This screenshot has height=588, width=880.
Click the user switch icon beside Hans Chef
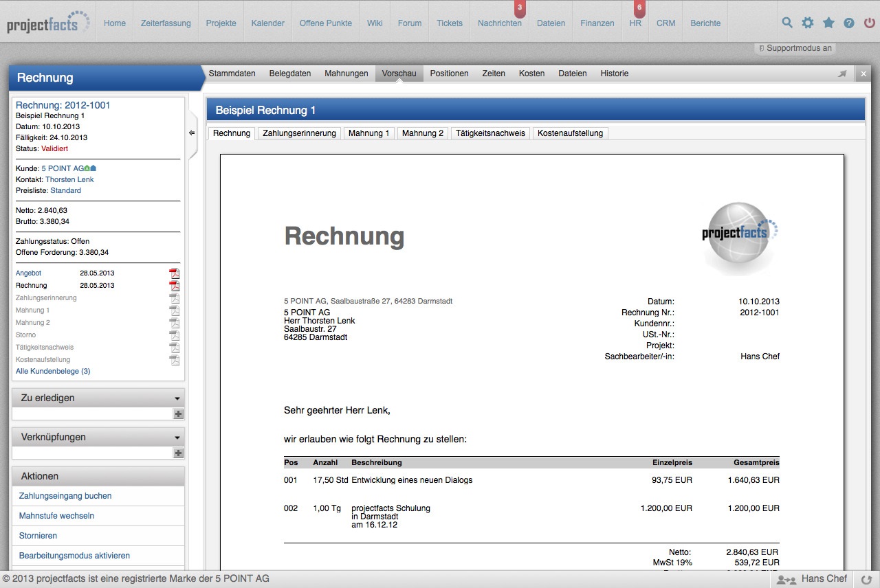(786, 580)
